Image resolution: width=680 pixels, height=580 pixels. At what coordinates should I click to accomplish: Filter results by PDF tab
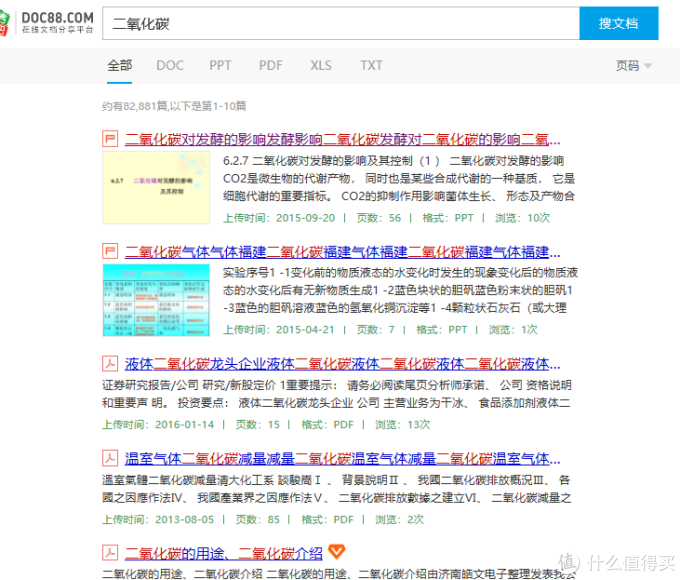pyautogui.click(x=270, y=66)
